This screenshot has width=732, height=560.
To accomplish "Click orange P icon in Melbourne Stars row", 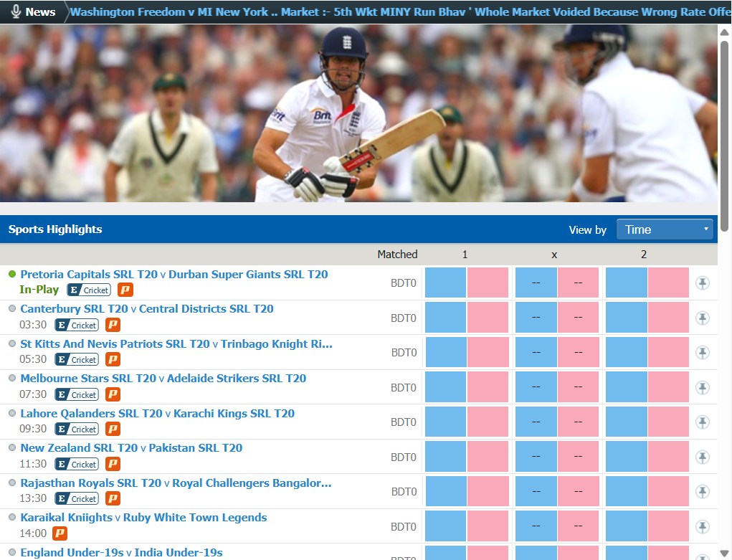I will coord(113,394).
